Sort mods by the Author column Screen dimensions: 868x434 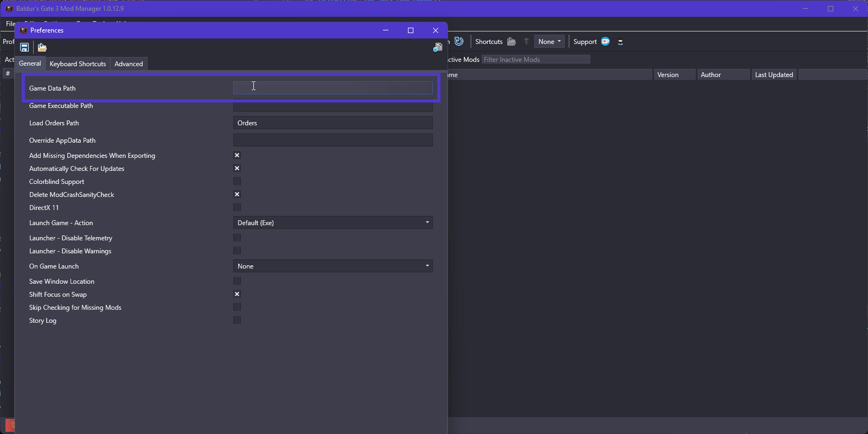point(723,74)
